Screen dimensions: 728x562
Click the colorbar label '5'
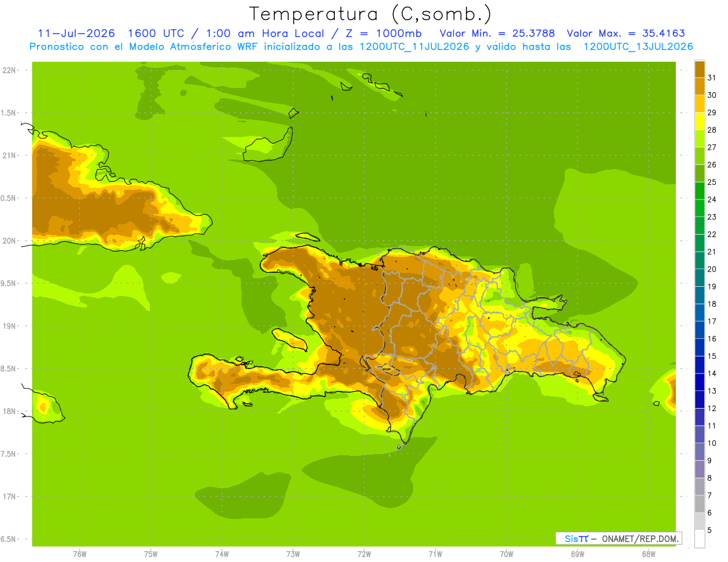point(710,530)
